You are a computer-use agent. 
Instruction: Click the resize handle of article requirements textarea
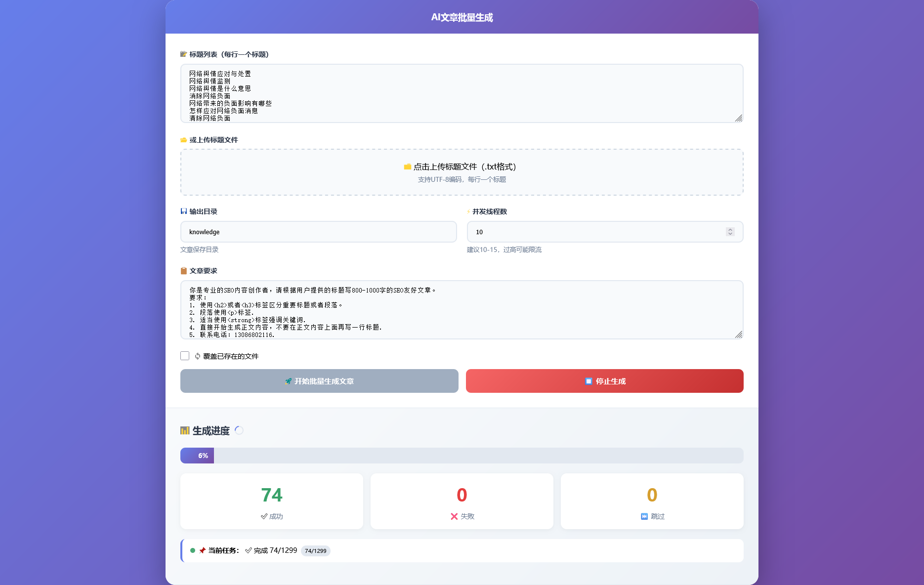tap(738, 334)
